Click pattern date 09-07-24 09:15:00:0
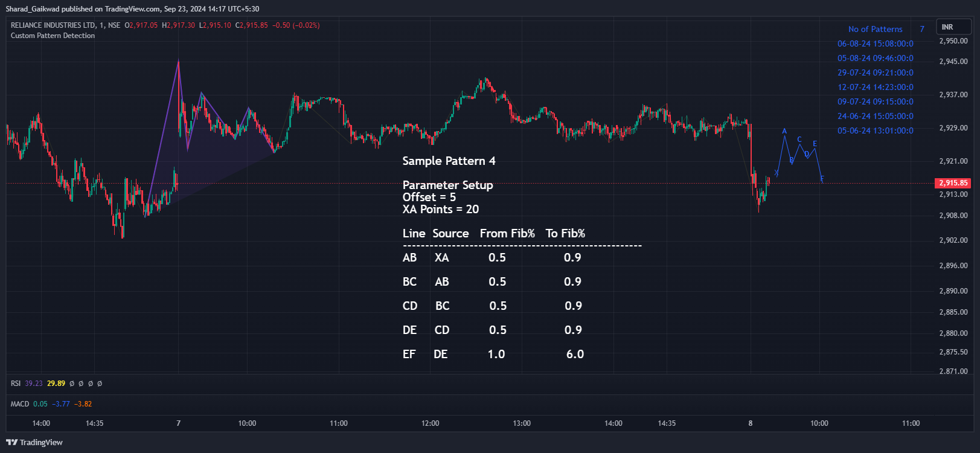The width and height of the screenshot is (980, 453). point(875,101)
